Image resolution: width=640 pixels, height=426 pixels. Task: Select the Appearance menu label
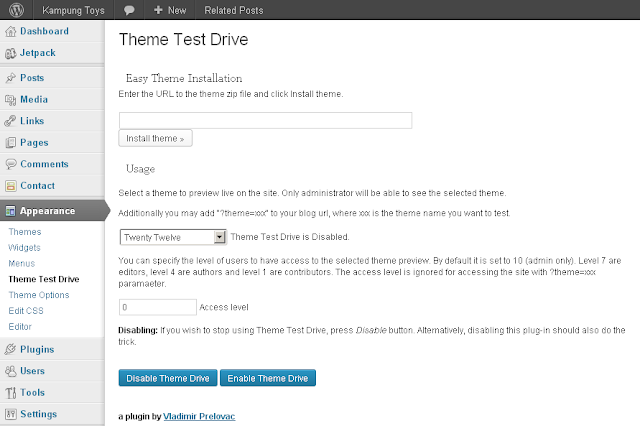point(48,211)
